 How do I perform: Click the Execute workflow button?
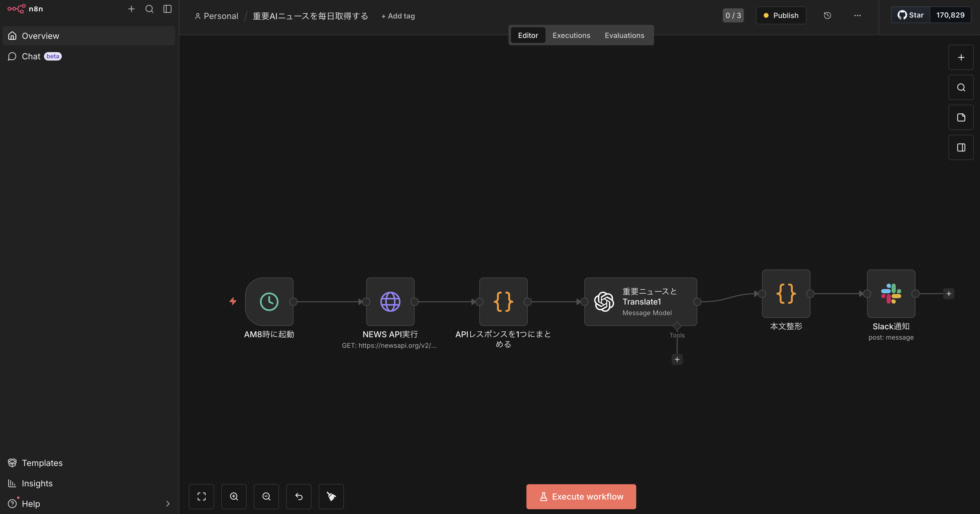pyautogui.click(x=581, y=496)
